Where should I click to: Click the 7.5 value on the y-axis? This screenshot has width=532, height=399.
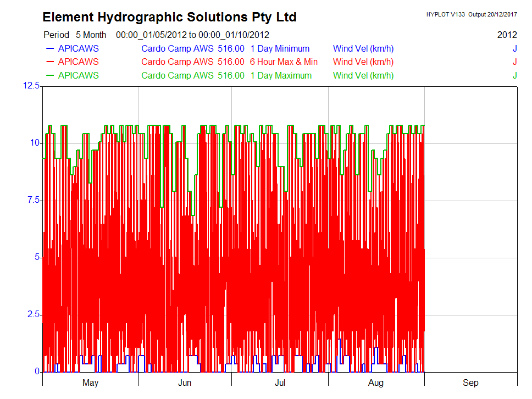34,201
